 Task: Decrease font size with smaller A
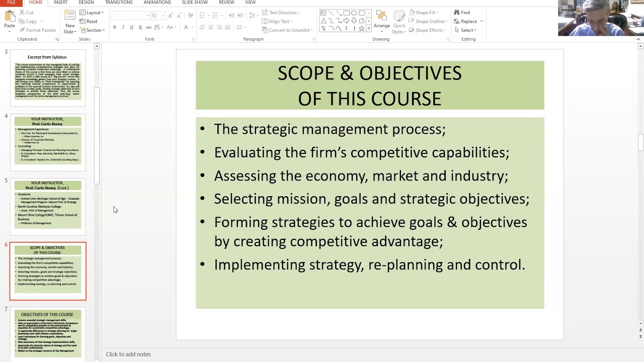click(179, 16)
